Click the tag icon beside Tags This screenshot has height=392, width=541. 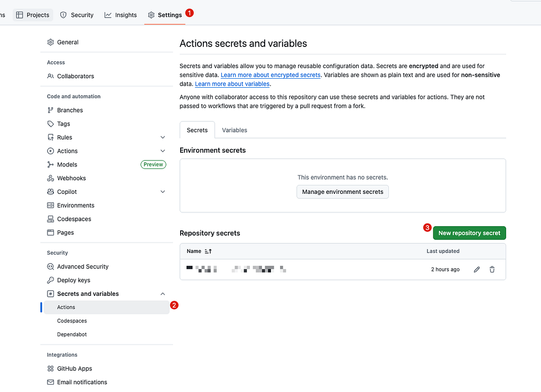50,124
